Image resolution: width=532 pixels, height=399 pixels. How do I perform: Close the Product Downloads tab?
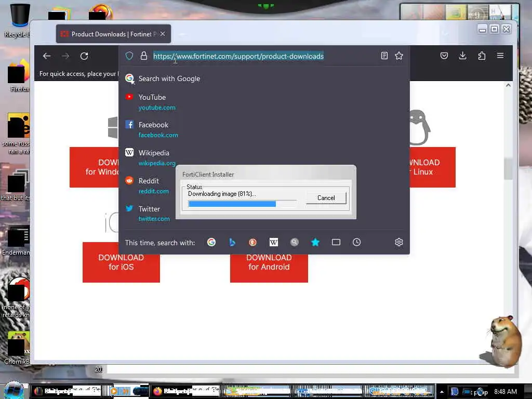[x=163, y=34]
